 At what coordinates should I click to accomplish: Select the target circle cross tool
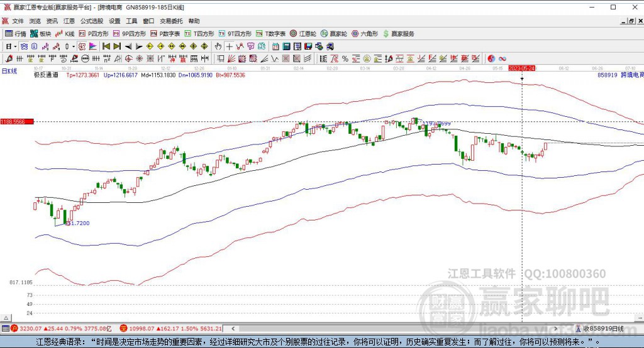pyautogui.click(x=128, y=58)
